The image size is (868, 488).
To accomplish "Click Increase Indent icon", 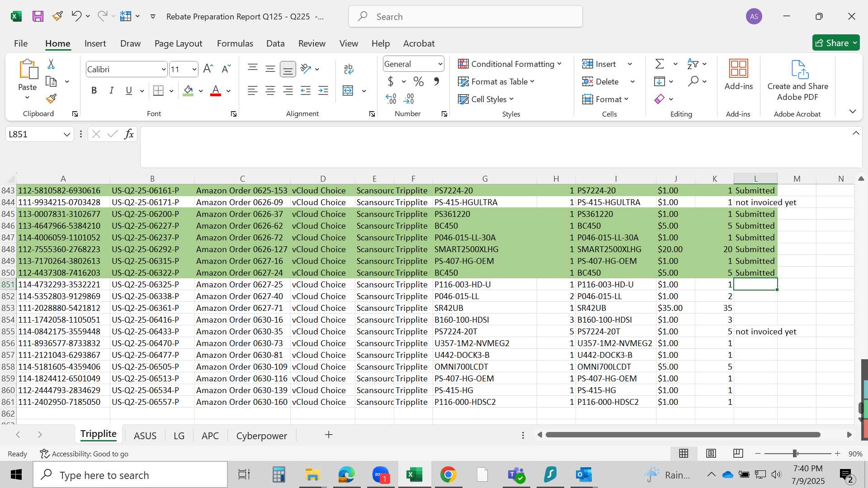I will (x=323, y=91).
